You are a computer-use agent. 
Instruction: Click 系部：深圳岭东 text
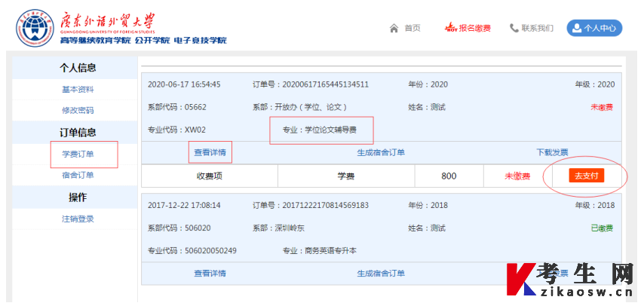279,228
